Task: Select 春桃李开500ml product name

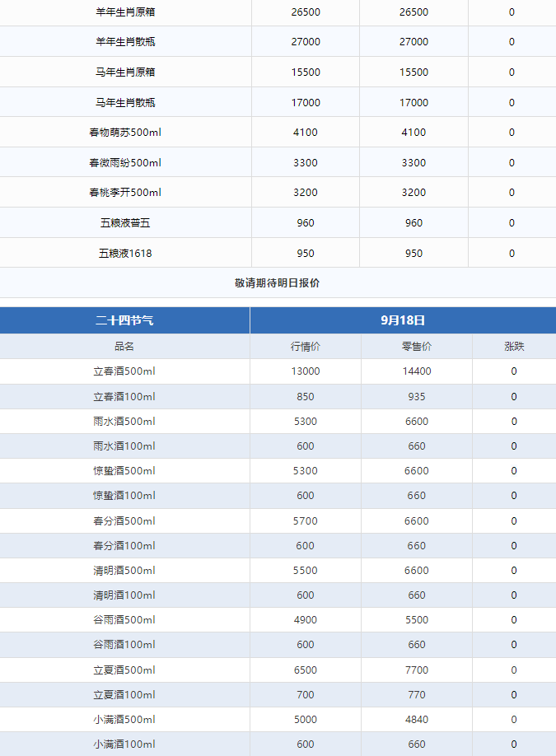Action: (125, 193)
